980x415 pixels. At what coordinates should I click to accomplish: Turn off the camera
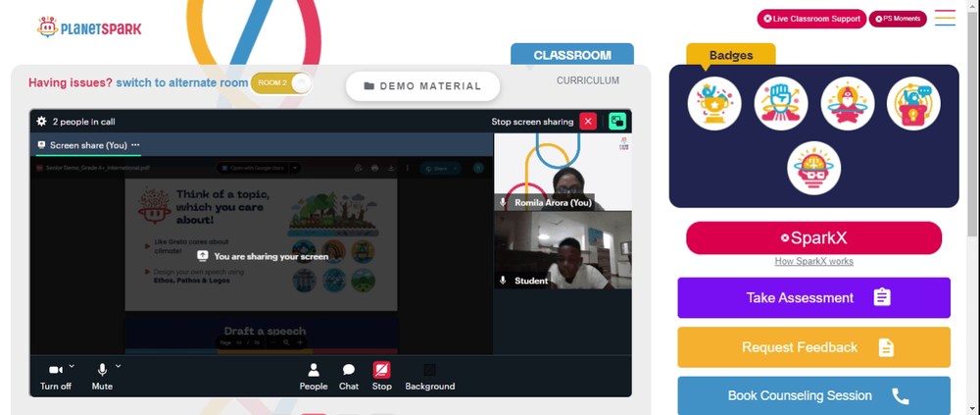(x=56, y=377)
